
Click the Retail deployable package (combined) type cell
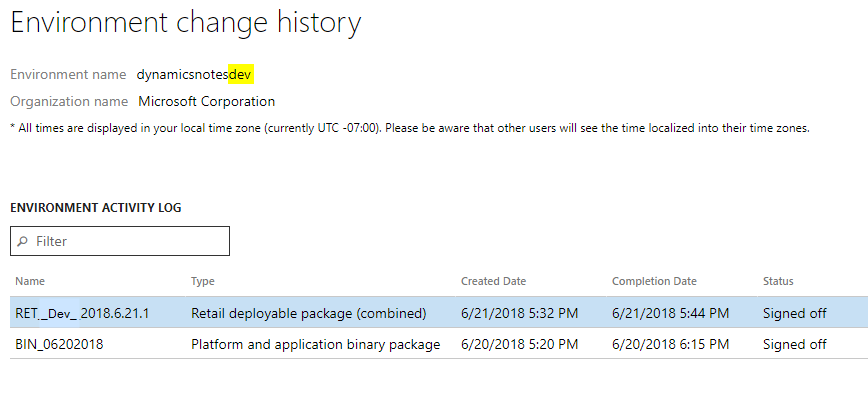(x=309, y=313)
